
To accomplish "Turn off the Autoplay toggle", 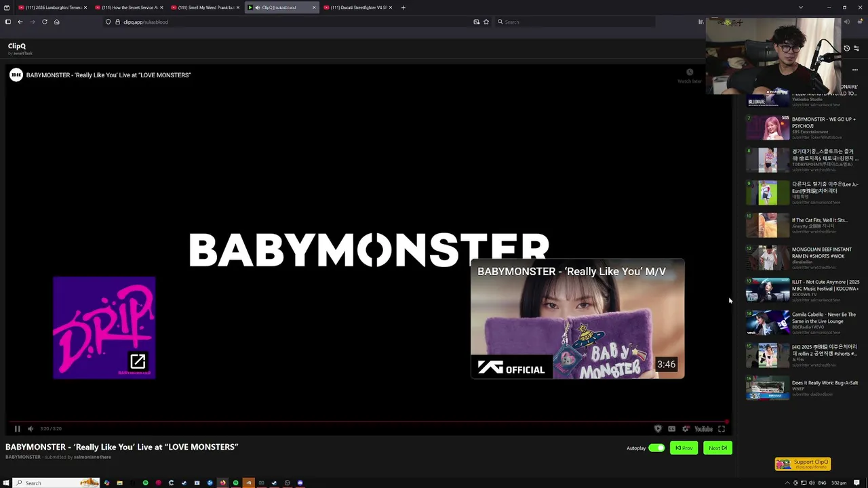I will tap(656, 448).
